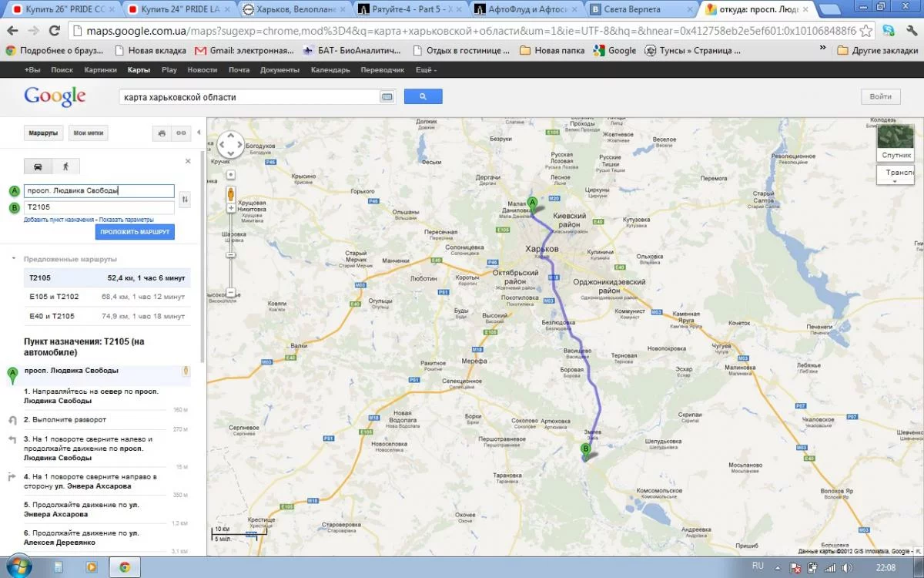Screen dimensions: 924x578
Task: Open Картинки in Google bar
Action: pos(100,69)
